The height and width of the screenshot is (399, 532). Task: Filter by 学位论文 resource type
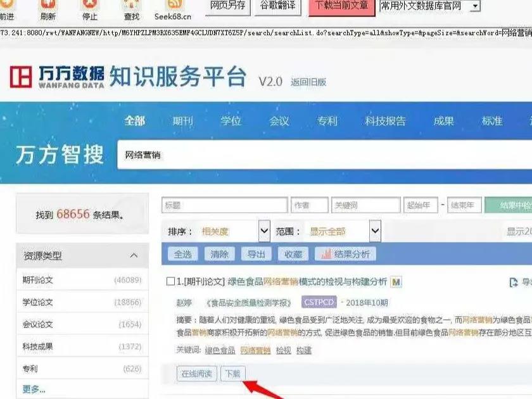[x=82, y=302]
